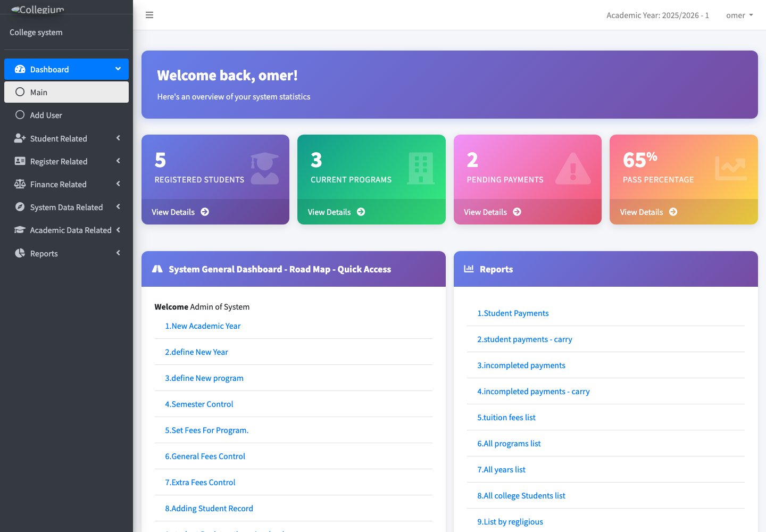The width and height of the screenshot is (766, 532).
Task: Click the chart line icon on Pass Percentage card
Action: click(731, 168)
